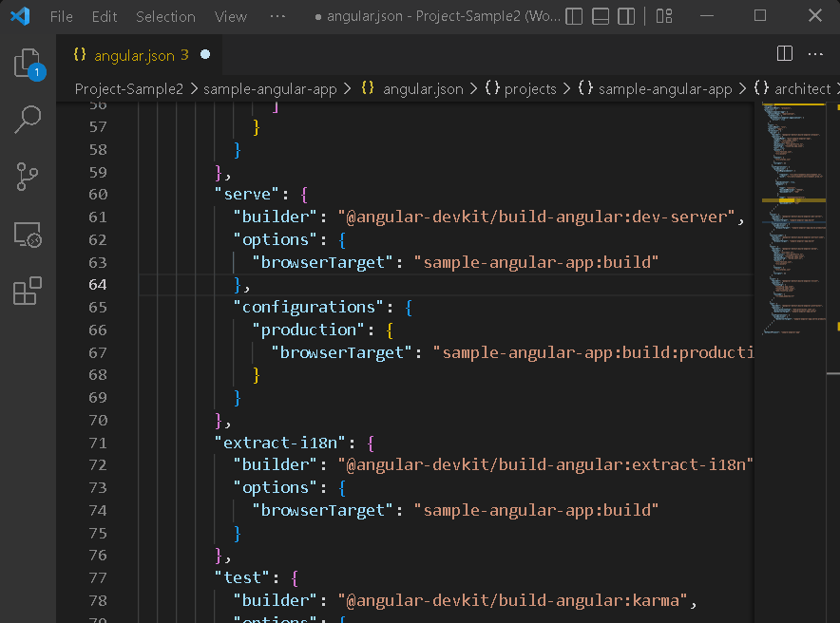
Task: Open the Extensions view icon
Action: (28, 292)
